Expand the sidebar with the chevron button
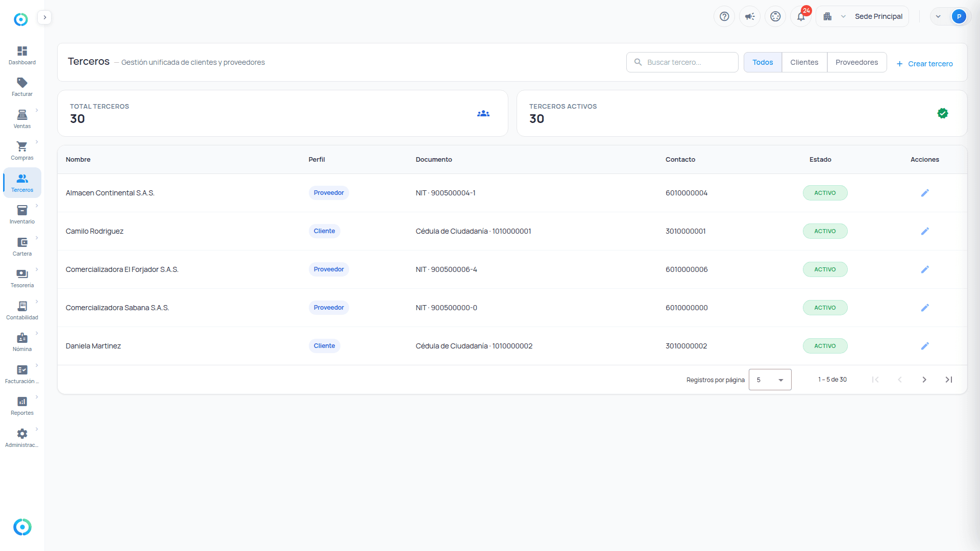The width and height of the screenshot is (980, 551). pos(45,17)
